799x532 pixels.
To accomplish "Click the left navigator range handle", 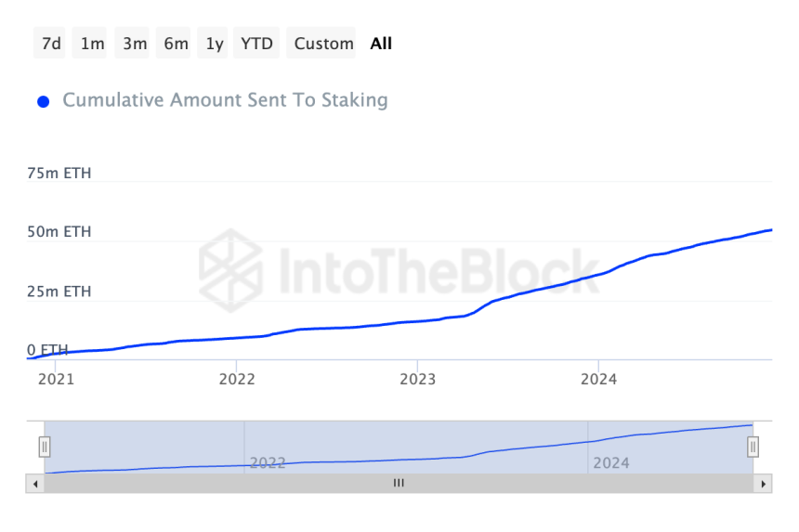I will (x=44, y=447).
